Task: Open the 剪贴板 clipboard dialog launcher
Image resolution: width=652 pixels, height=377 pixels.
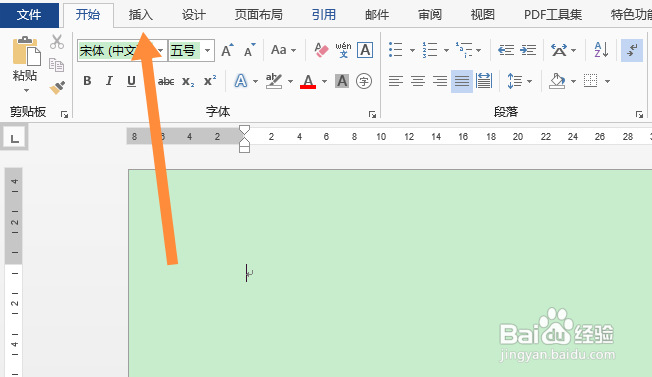Action: coord(64,114)
